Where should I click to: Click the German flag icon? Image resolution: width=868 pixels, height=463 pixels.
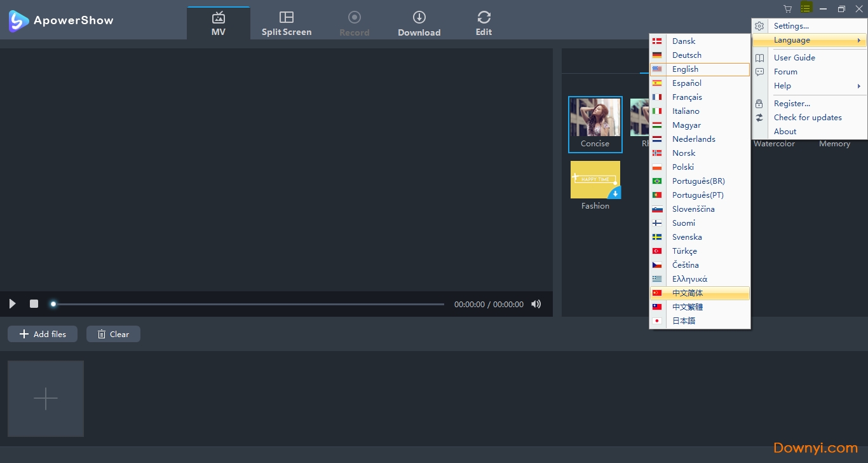657,55
